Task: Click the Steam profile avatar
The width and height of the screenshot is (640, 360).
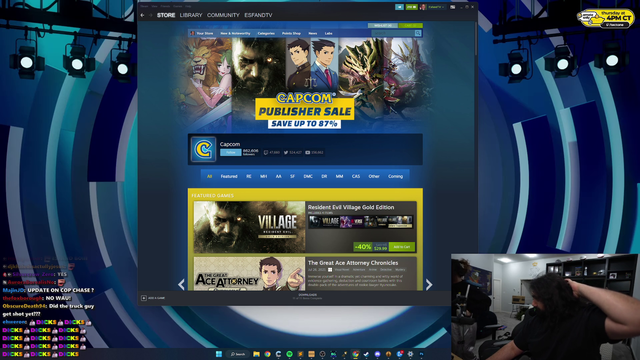Action: pos(423,7)
